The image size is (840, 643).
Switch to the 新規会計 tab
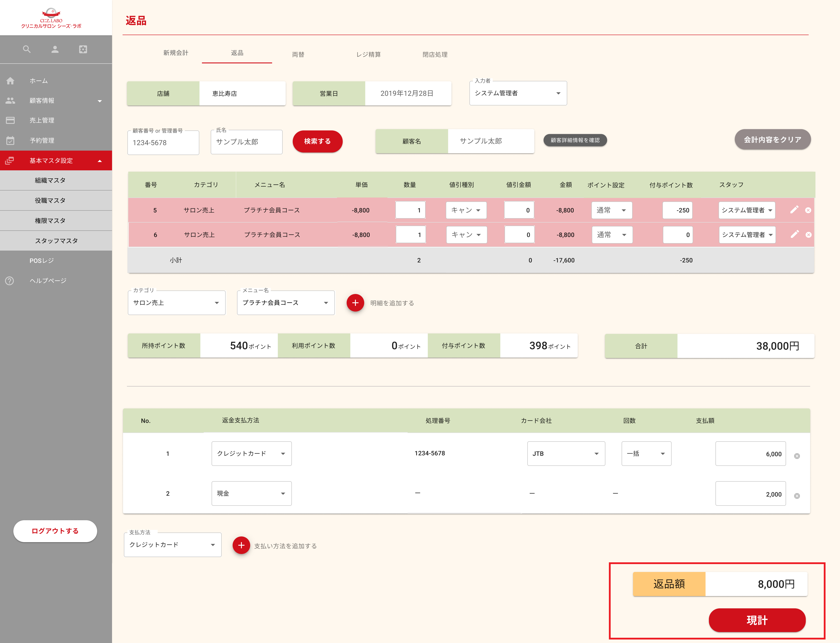176,53
